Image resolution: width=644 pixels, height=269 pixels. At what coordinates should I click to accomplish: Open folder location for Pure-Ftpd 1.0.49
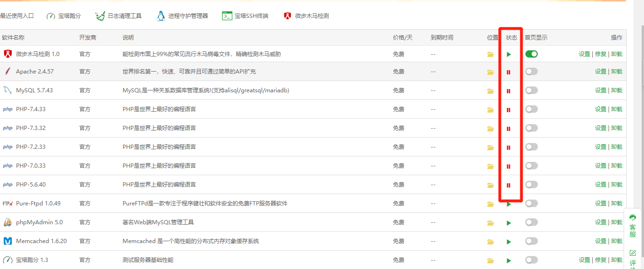(491, 204)
